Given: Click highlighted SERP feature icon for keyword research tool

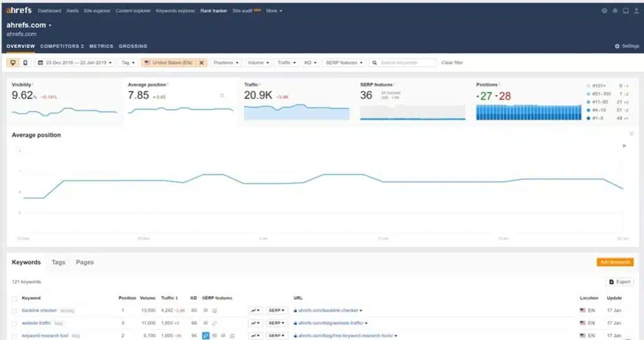Looking at the screenshot, I should [x=206, y=336].
